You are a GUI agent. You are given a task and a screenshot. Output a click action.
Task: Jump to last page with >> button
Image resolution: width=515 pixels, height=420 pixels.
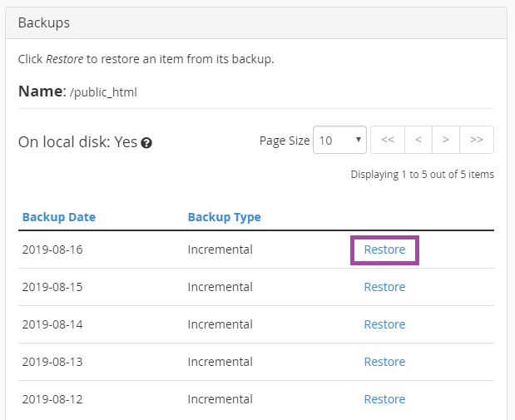477,140
